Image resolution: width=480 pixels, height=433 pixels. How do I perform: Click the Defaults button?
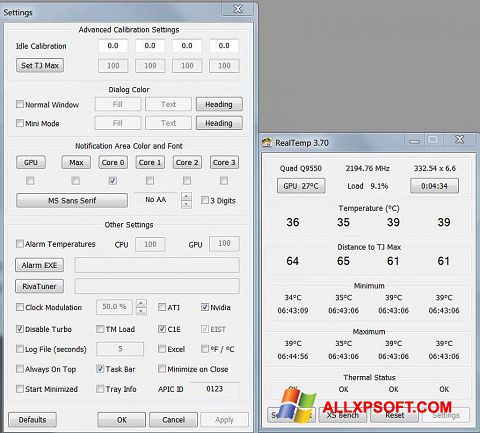click(32, 420)
